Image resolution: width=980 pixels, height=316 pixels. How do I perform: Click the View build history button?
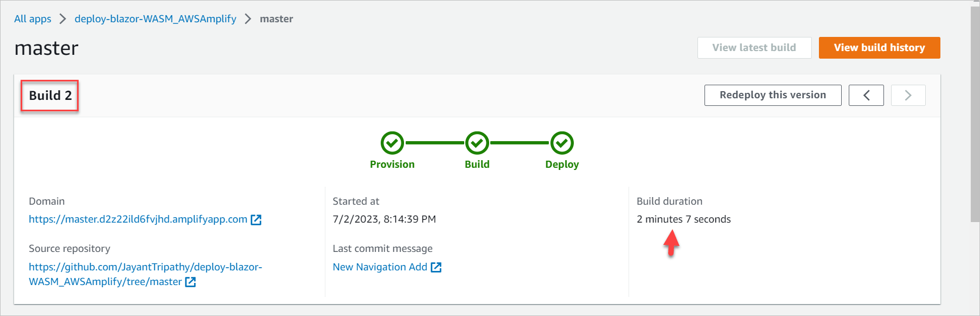point(879,48)
